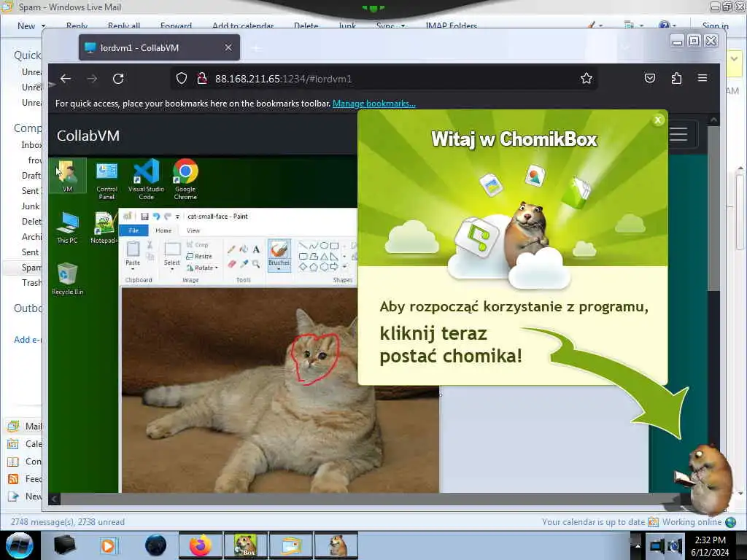Show hidden system tray icons
Viewport: 747px width, 560px height.
(x=638, y=545)
